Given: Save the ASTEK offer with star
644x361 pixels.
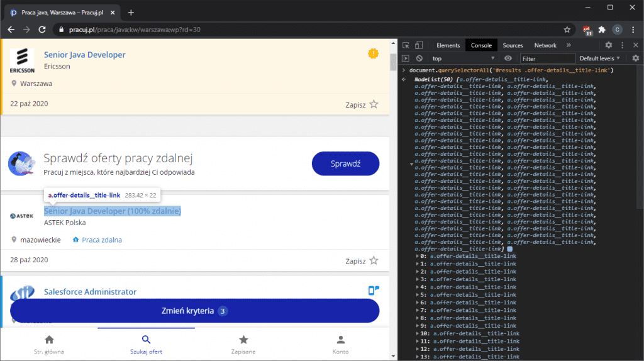Looking at the screenshot, I should pos(374,261).
